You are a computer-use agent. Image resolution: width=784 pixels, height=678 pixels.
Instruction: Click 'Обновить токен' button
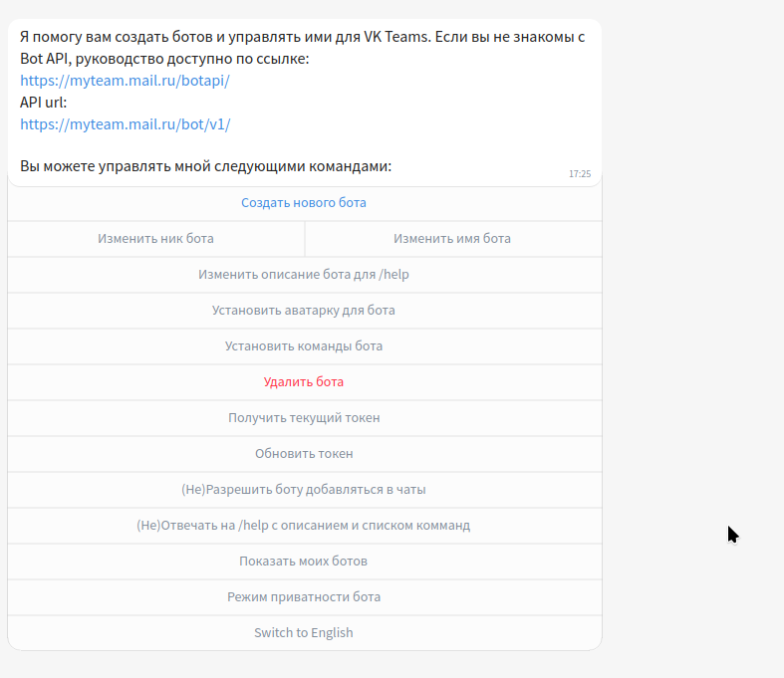click(304, 454)
